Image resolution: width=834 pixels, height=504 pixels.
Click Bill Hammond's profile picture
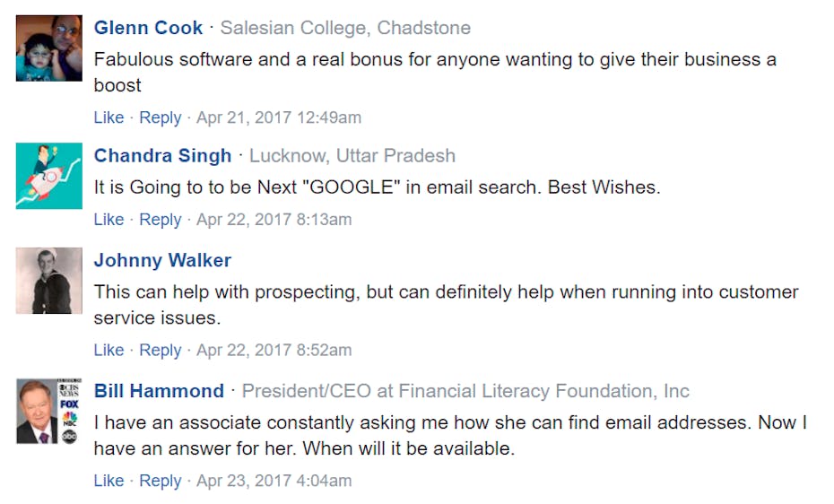[48, 412]
